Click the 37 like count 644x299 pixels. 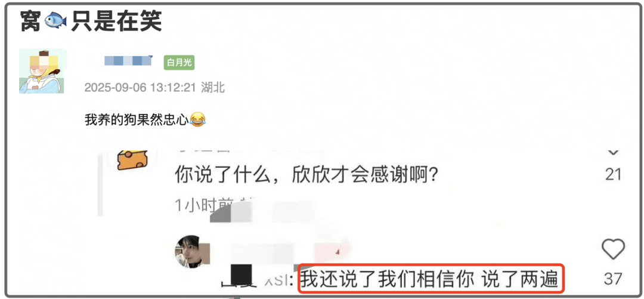click(x=613, y=279)
